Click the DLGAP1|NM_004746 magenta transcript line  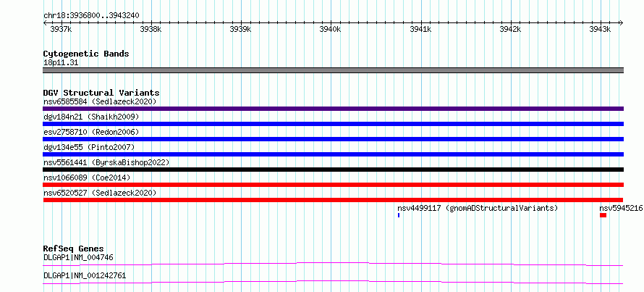333,264
